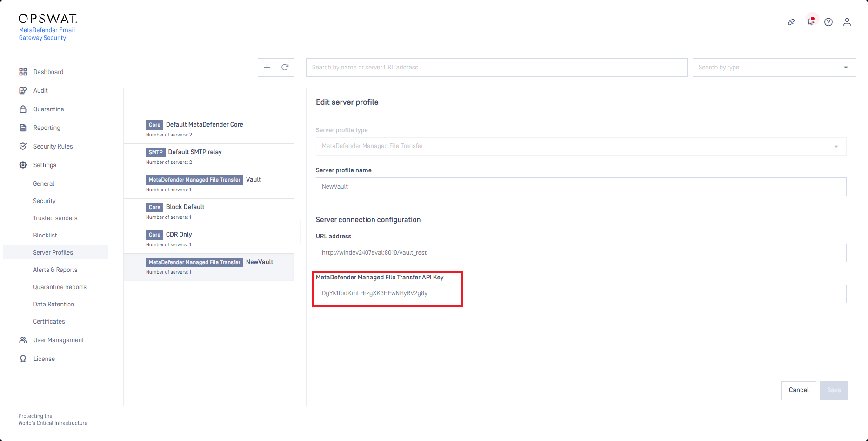Open the notifications bell
This screenshot has width=868, height=441.
(x=811, y=21)
